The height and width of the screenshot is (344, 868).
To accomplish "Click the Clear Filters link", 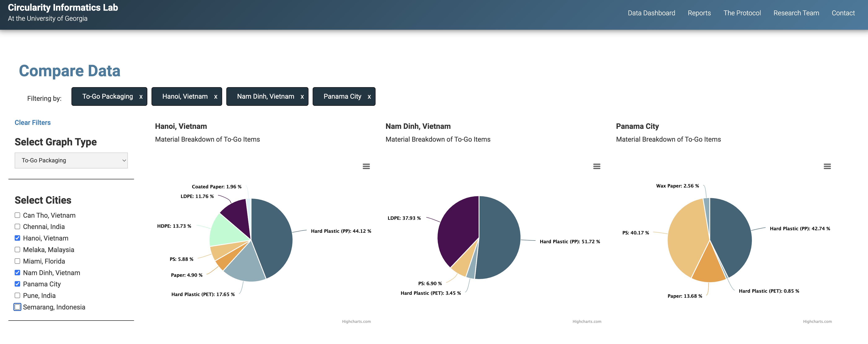I will point(33,123).
